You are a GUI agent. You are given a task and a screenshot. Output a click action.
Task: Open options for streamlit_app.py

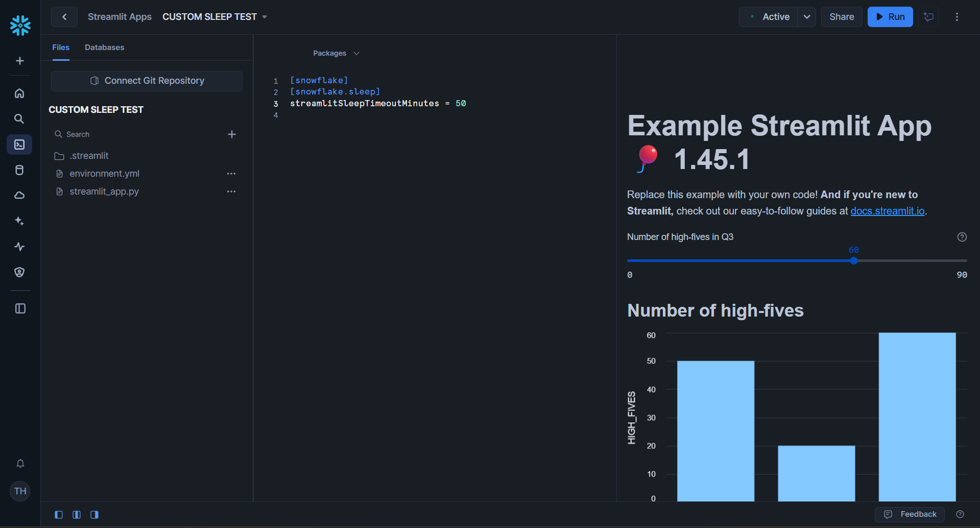(231, 191)
